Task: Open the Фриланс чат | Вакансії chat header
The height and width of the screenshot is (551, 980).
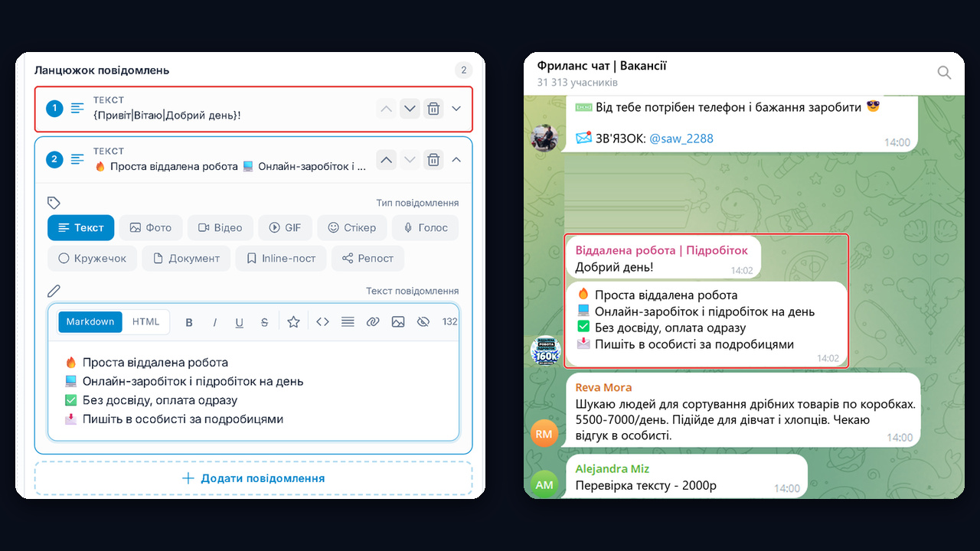Action: (602, 66)
